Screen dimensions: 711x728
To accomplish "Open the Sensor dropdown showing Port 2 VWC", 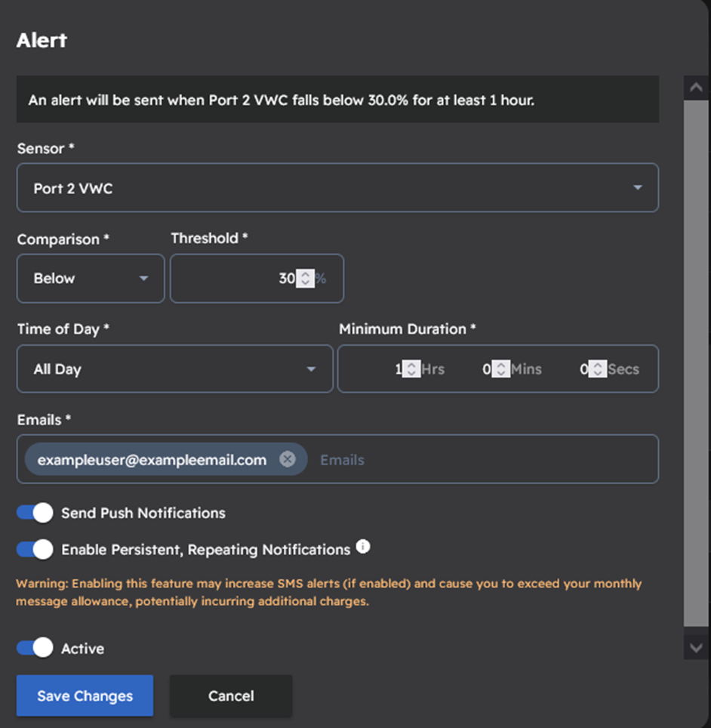I will click(337, 188).
